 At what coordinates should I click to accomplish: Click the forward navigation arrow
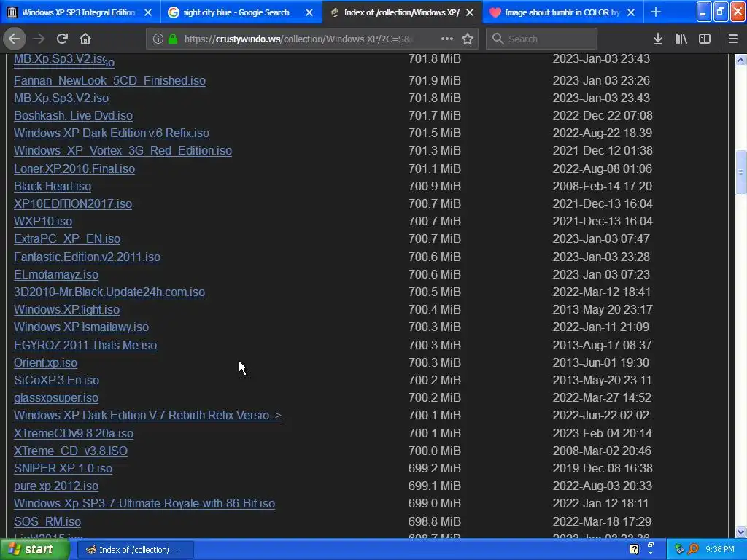point(39,39)
